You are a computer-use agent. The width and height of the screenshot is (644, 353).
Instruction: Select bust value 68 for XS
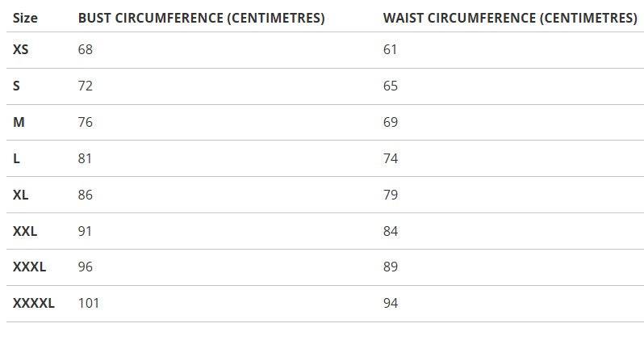[86, 50]
